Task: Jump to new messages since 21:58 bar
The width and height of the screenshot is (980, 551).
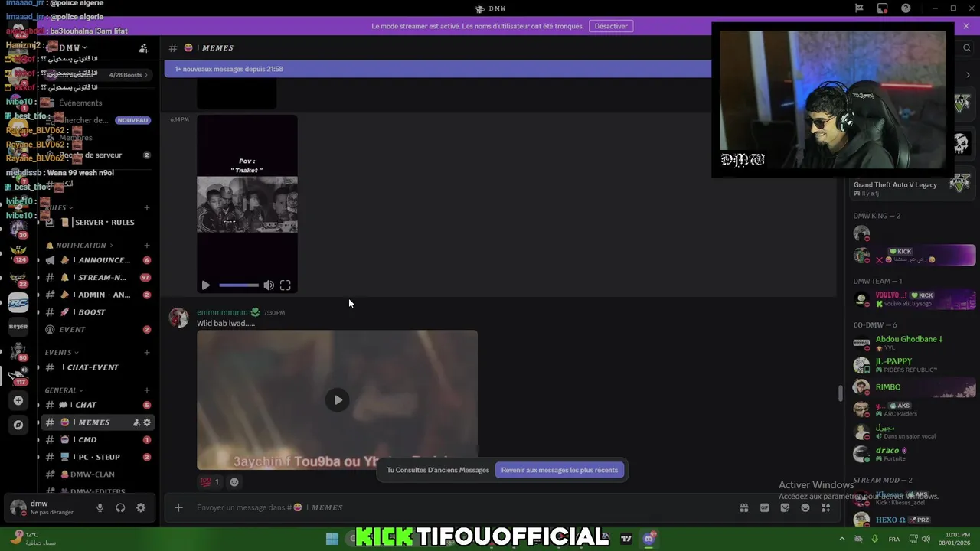Action: point(437,69)
